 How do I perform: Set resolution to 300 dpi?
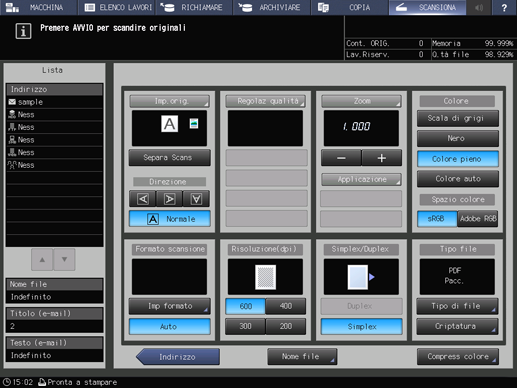click(245, 327)
